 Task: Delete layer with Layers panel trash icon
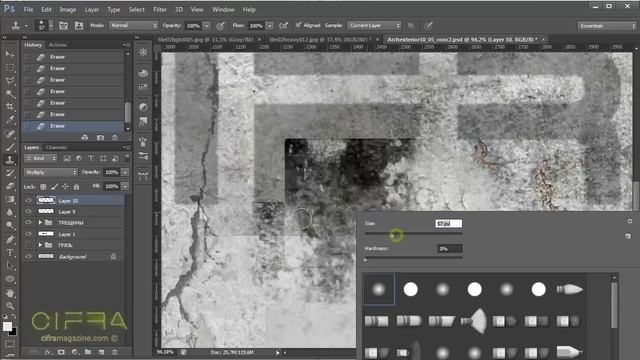[115, 352]
